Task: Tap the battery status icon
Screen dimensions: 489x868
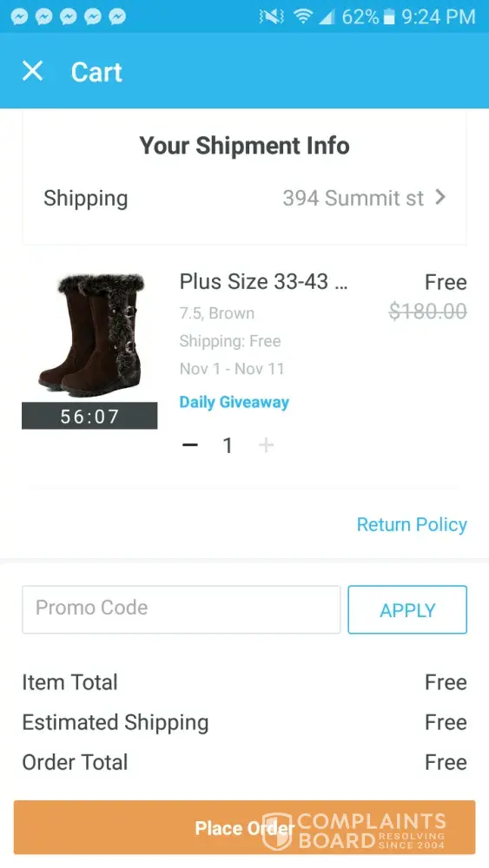Action: click(x=389, y=17)
